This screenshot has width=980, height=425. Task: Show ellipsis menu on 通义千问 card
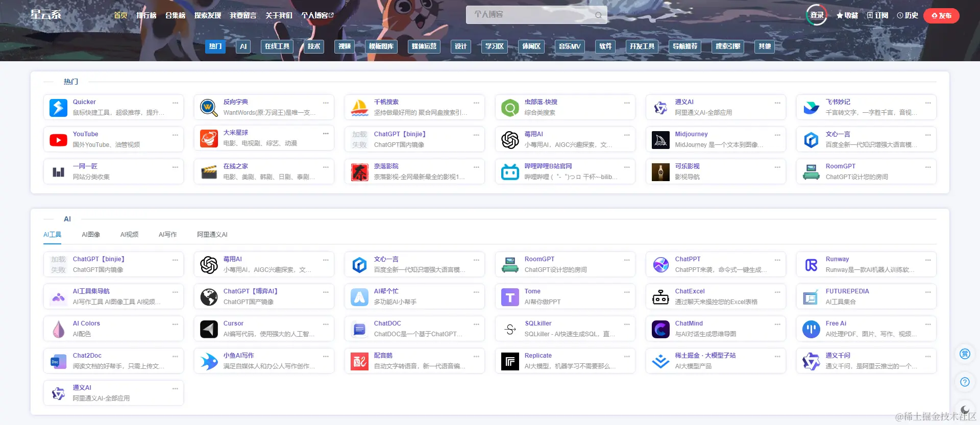click(x=928, y=356)
